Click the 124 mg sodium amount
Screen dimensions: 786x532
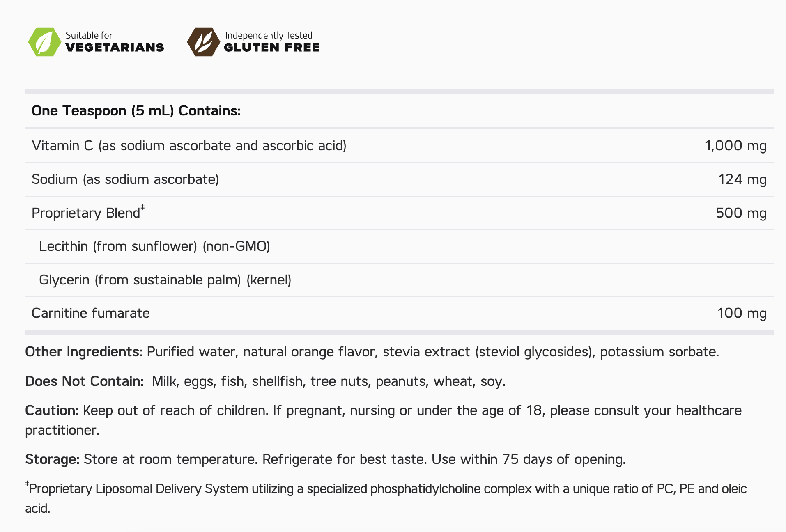pos(742,179)
